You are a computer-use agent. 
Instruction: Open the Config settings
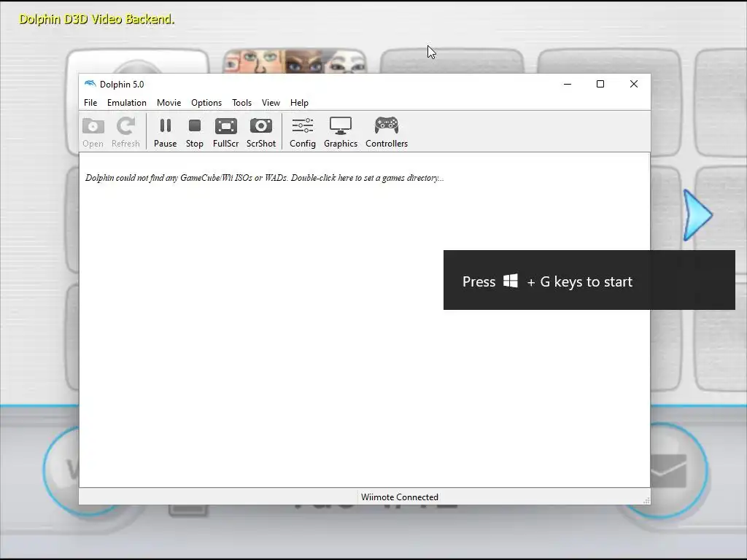(303, 133)
